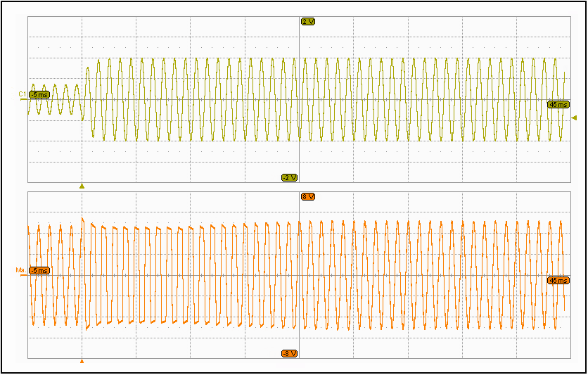This screenshot has width=588, height=375.
Task: Click the yellow -2 V scale badge
Action: coord(289,177)
